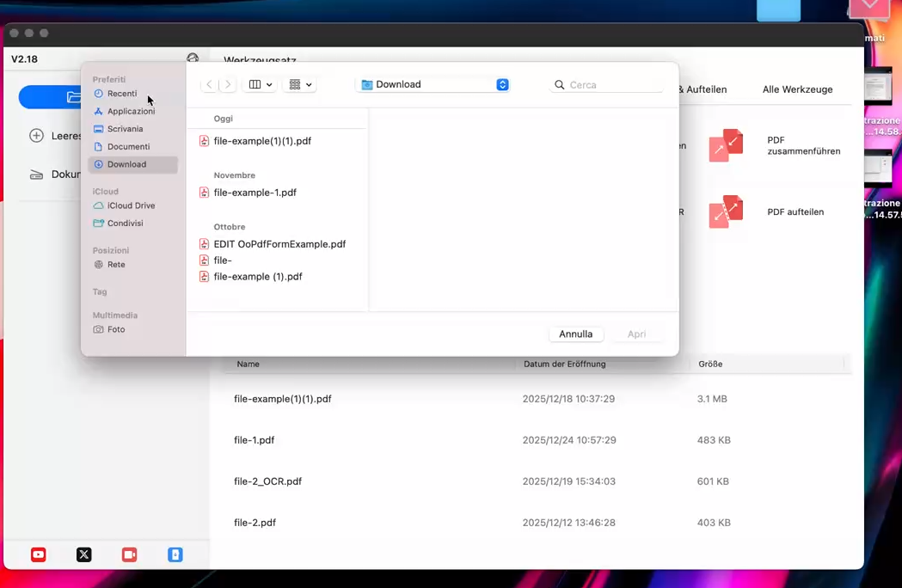The image size is (902, 588).
Task: Click the YouTube icon in the bottom bar
Action: point(38,554)
